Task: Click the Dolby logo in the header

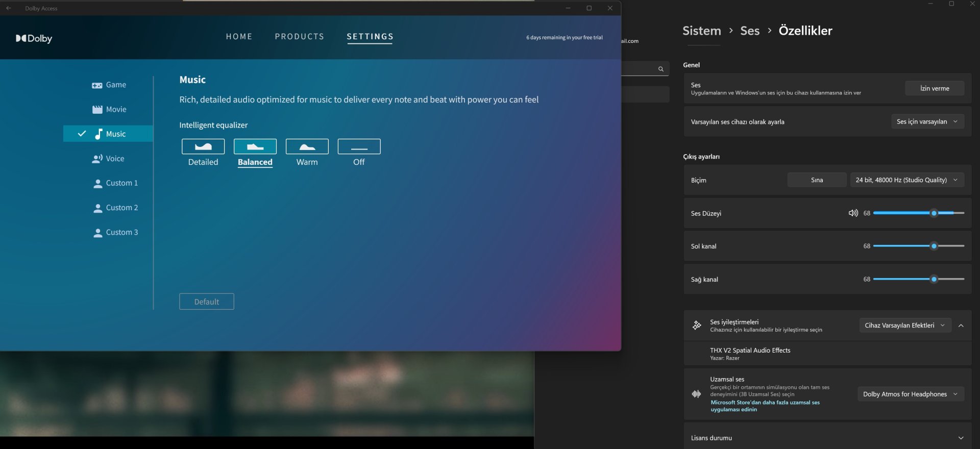Action: [34, 38]
